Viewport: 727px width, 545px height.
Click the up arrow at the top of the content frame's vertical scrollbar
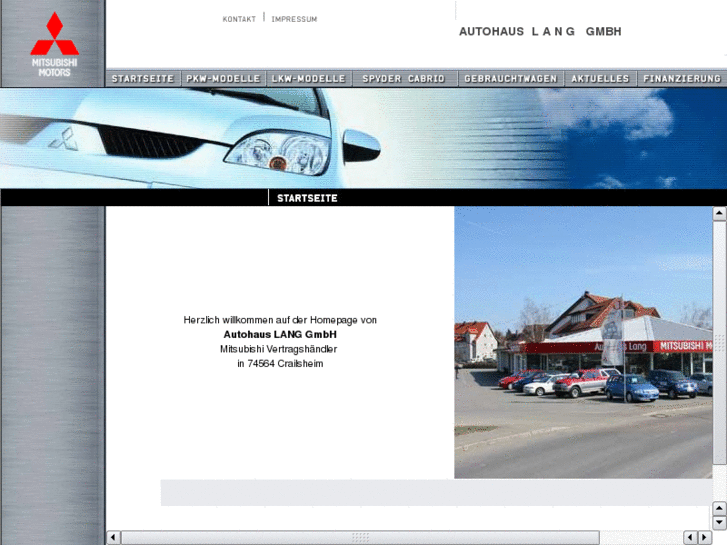719,213
